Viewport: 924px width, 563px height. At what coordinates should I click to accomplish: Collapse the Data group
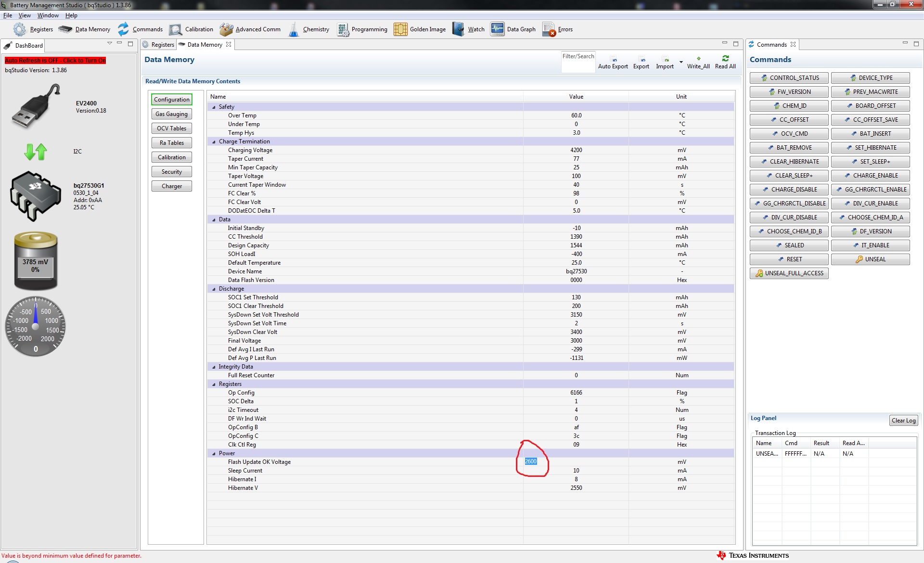point(214,219)
